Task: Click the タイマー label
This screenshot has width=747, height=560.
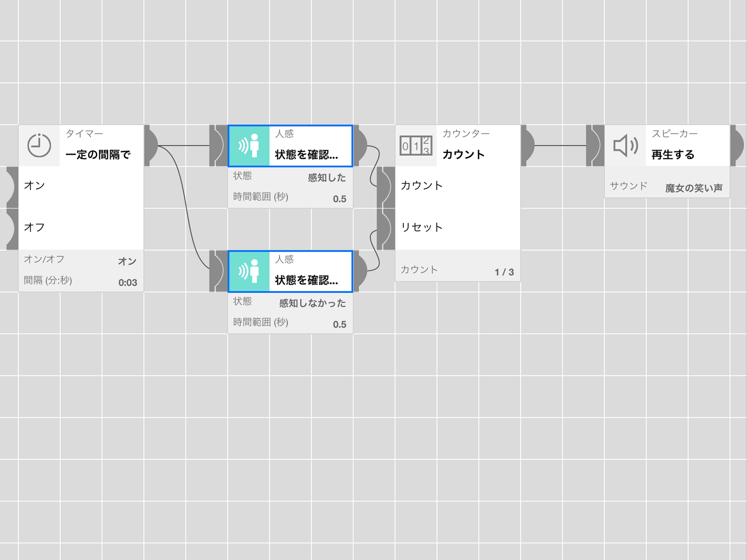Action: click(x=84, y=134)
